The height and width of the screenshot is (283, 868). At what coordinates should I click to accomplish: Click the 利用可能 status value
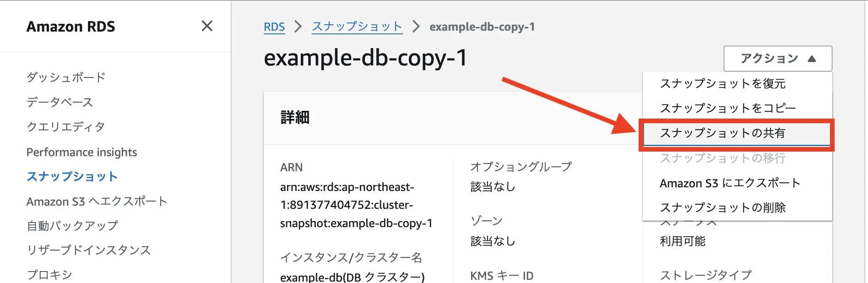(683, 241)
